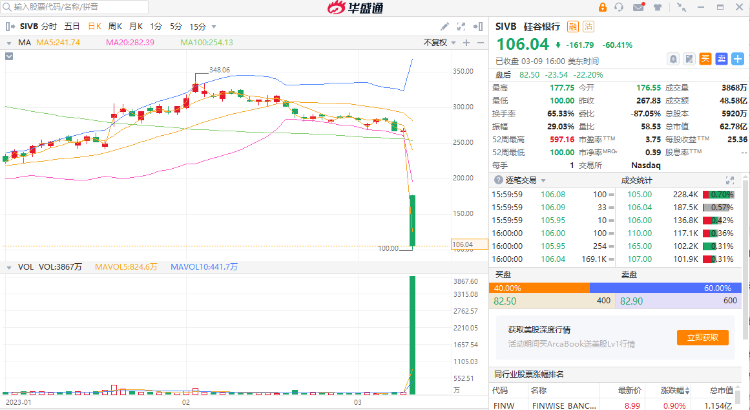This screenshot has width=750, height=410.
Task: Click orange 40.00% buy ratio bar
Action: coord(540,288)
